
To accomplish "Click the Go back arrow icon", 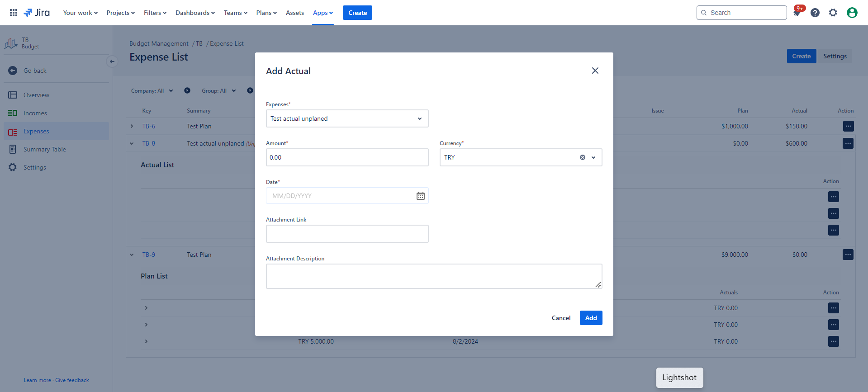I will tap(13, 71).
